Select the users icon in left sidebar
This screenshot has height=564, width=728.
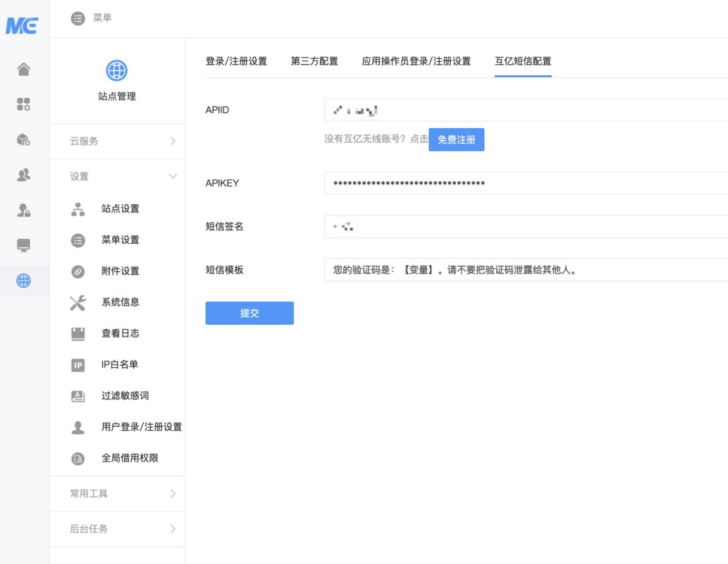tap(23, 175)
